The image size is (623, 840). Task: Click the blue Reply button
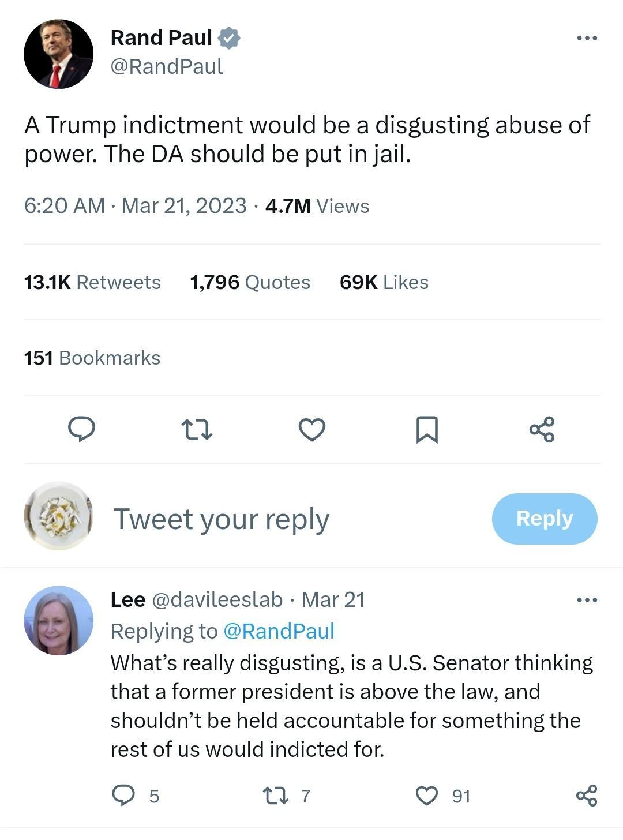point(544,519)
